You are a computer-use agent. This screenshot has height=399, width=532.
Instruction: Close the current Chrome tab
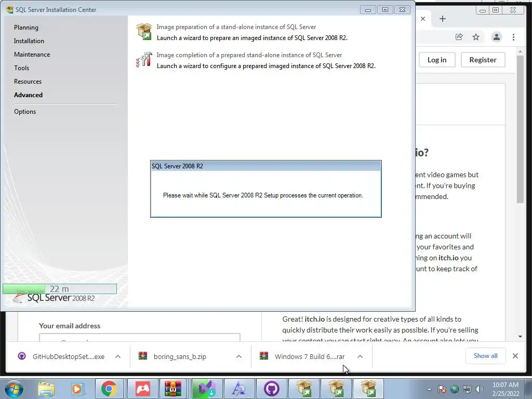pos(423,19)
